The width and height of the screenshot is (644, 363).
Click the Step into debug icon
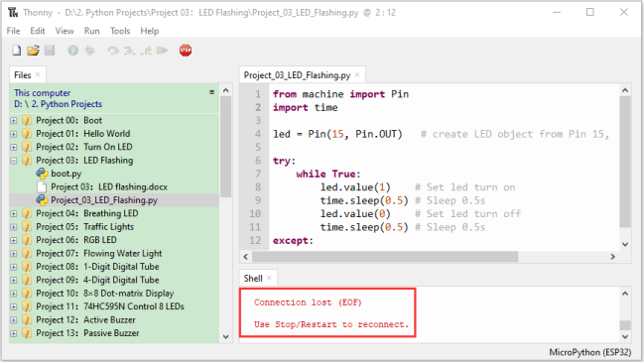coord(129,51)
